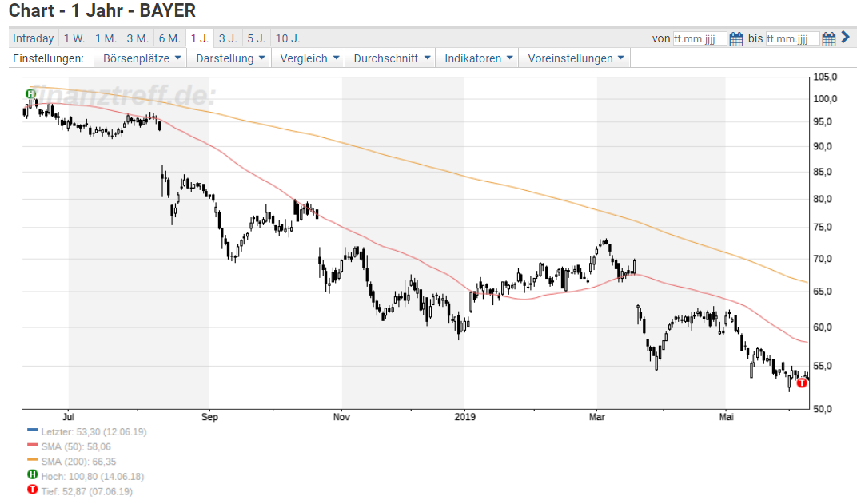Expand the Voreinstellungen dropdown

click(x=575, y=58)
